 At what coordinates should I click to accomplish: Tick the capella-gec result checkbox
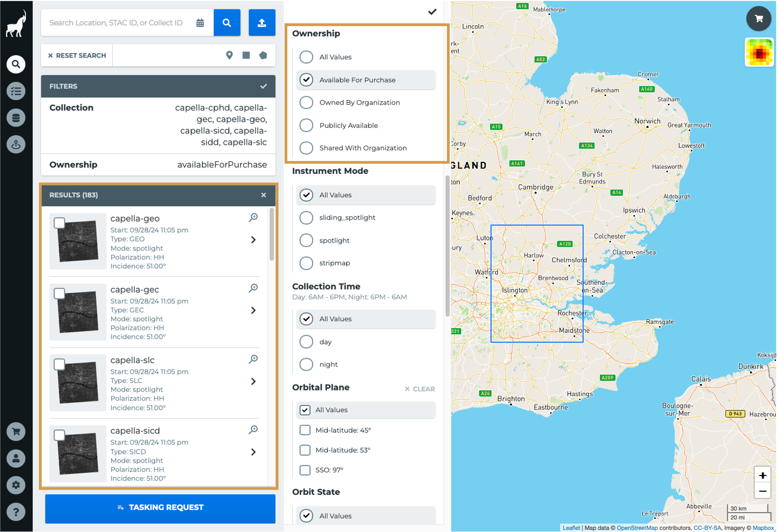pyautogui.click(x=59, y=294)
